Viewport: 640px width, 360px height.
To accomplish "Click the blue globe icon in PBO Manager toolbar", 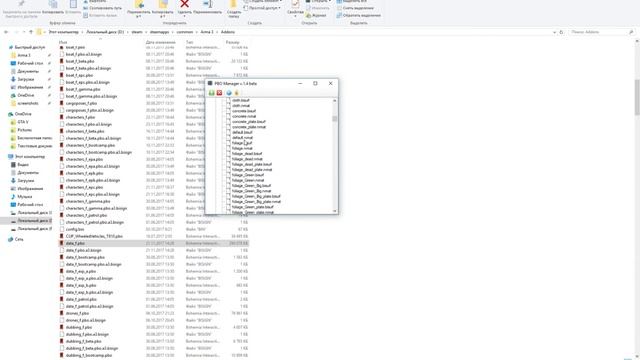I will (229, 93).
